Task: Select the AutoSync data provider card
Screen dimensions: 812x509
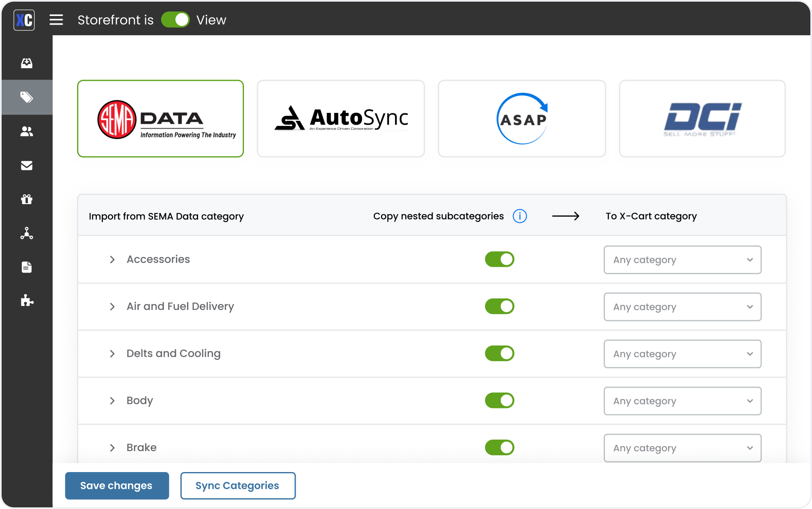Action: tap(341, 119)
